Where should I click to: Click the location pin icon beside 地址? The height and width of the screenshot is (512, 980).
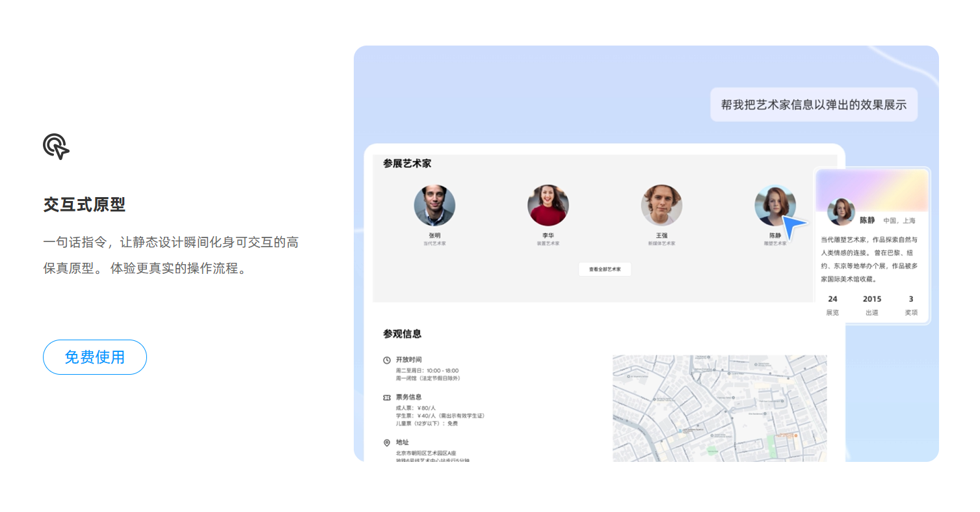387,442
